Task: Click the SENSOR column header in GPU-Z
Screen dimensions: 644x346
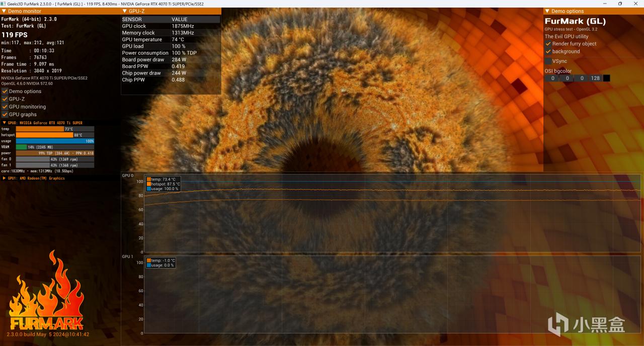Action: click(x=146, y=20)
